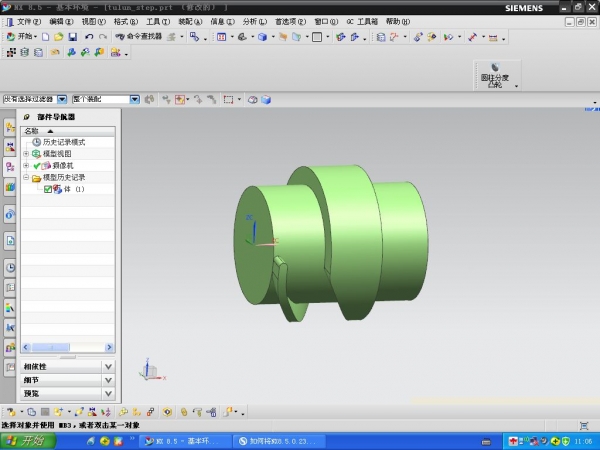Image resolution: width=600 pixels, height=450 pixels.
Task: Click the checkerboard icon on second toolbar row
Action: click(x=11, y=52)
